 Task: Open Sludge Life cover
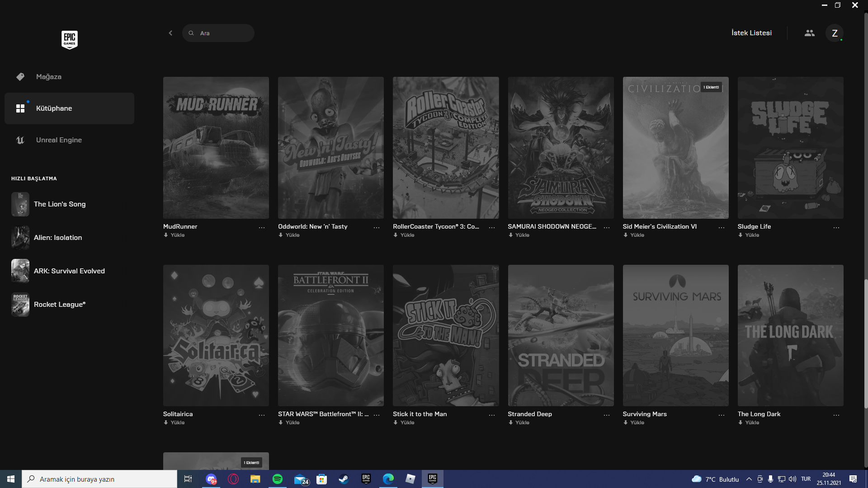tap(791, 148)
